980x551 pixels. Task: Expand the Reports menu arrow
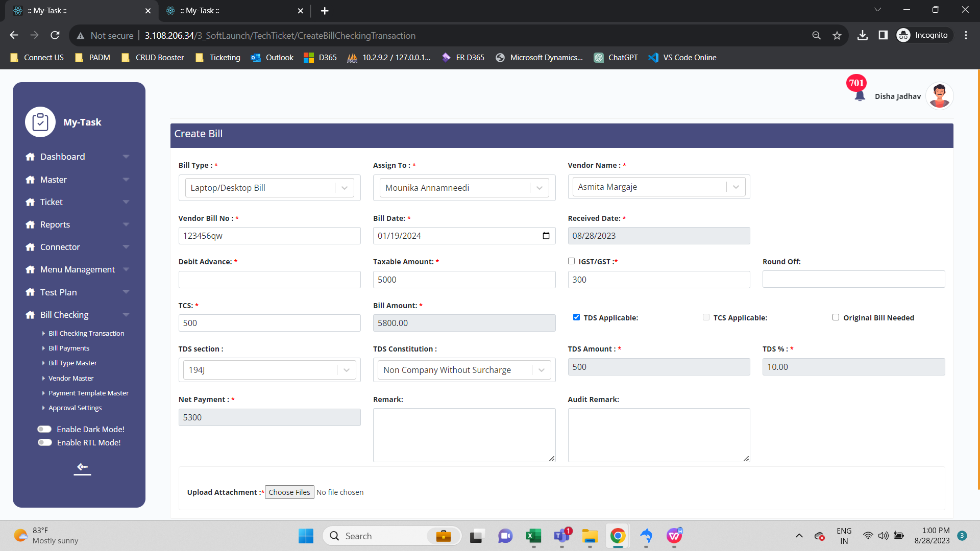[126, 224]
